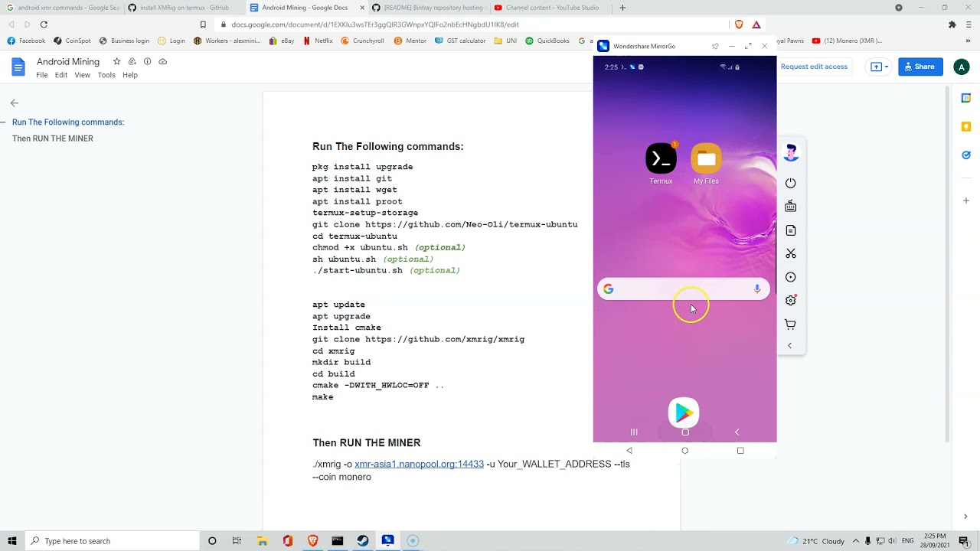Open Brave browser from the taskbar
This screenshot has width=980, height=551.
[x=312, y=541]
